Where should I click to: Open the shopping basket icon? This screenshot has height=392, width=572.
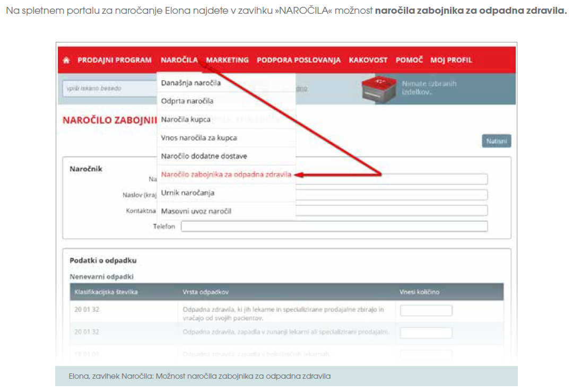(379, 89)
